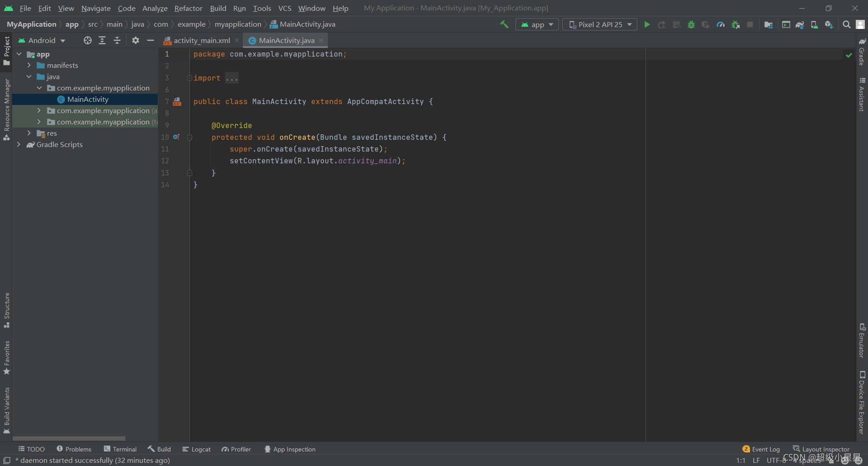Open the Profiler tool window
The height and width of the screenshot is (466, 868).
[236, 449]
